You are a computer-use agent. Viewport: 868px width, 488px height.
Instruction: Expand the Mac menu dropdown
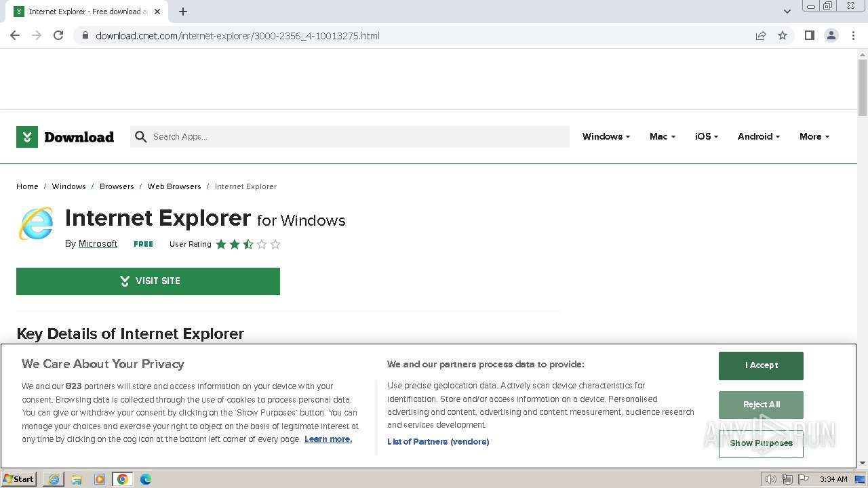[663, 136]
